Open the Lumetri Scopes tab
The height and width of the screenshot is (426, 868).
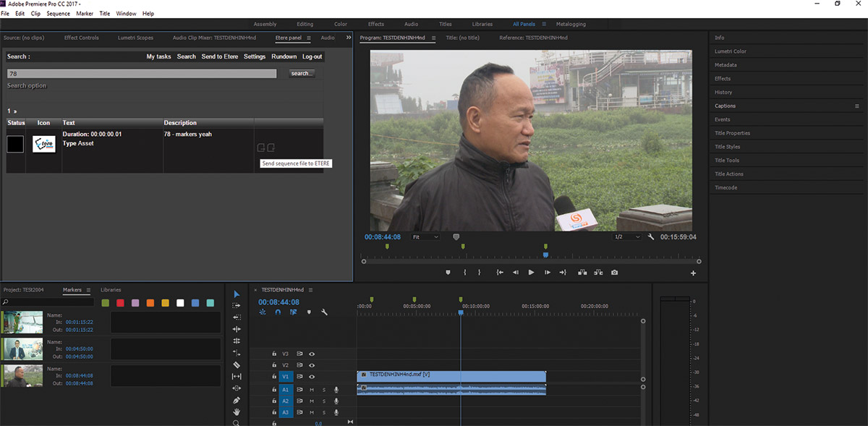(x=135, y=38)
